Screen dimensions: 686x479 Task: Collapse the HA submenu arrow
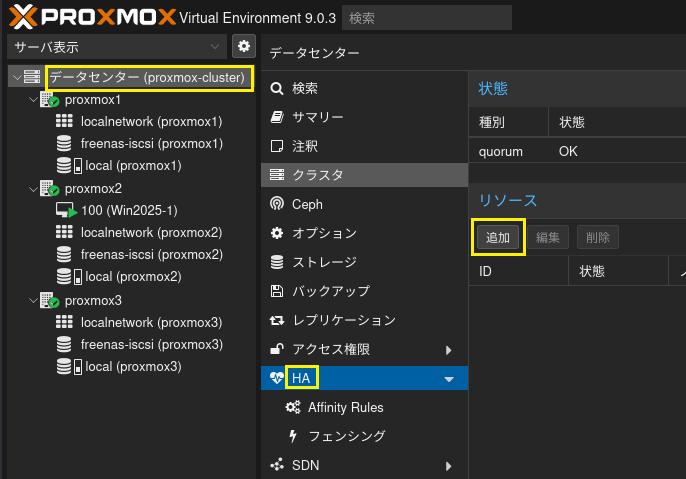click(449, 379)
